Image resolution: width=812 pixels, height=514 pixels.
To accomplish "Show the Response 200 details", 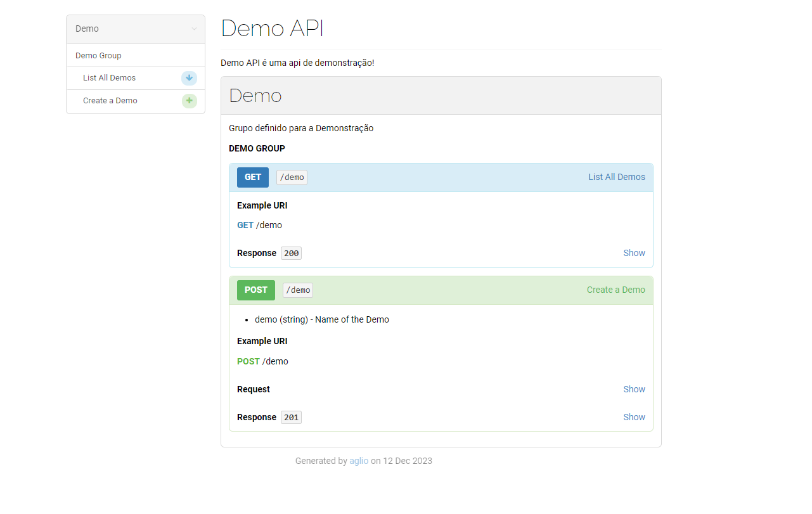I will (634, 253).
